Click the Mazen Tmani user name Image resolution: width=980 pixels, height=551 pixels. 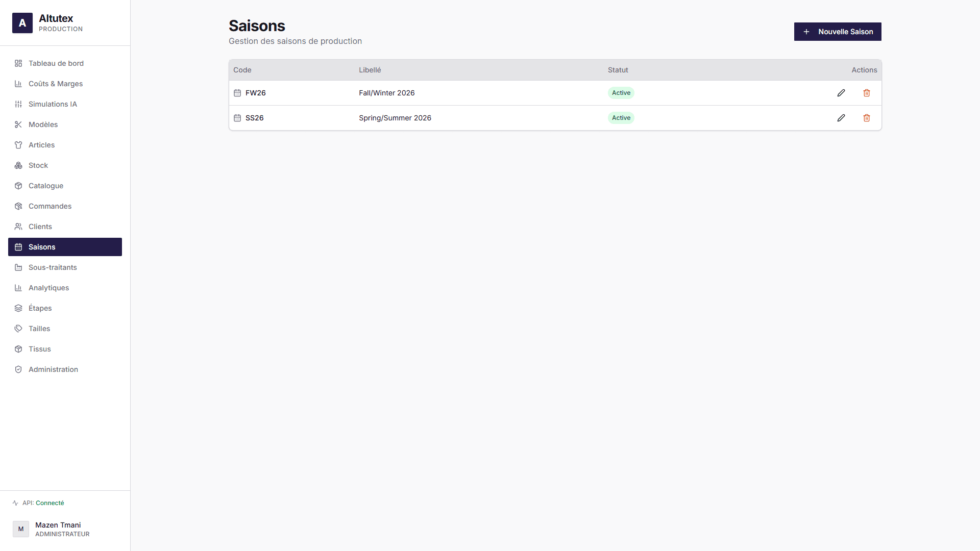(x=58, y=525)
